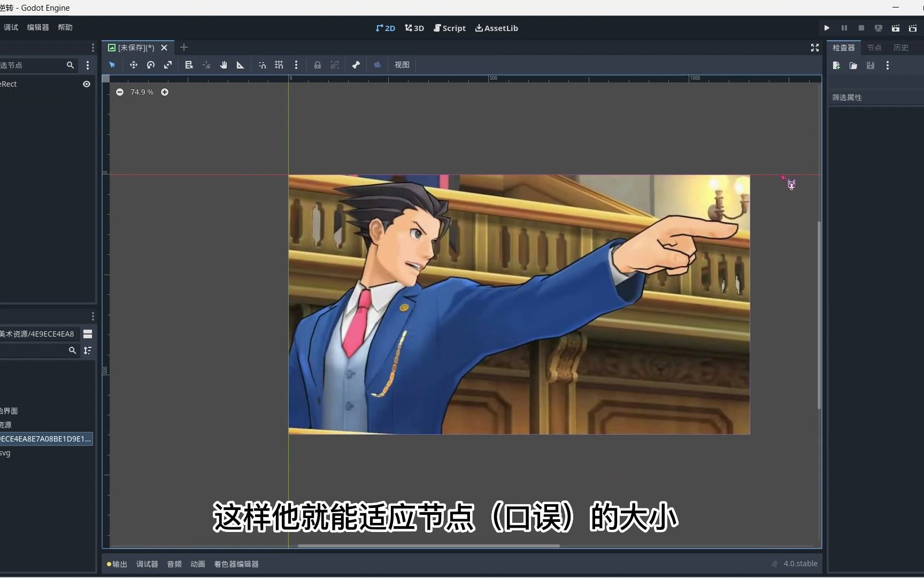Viewport: 924px width, 578px height.
Task: Reset zoom via 74.9 % label
Action: [x=142, y=92]
